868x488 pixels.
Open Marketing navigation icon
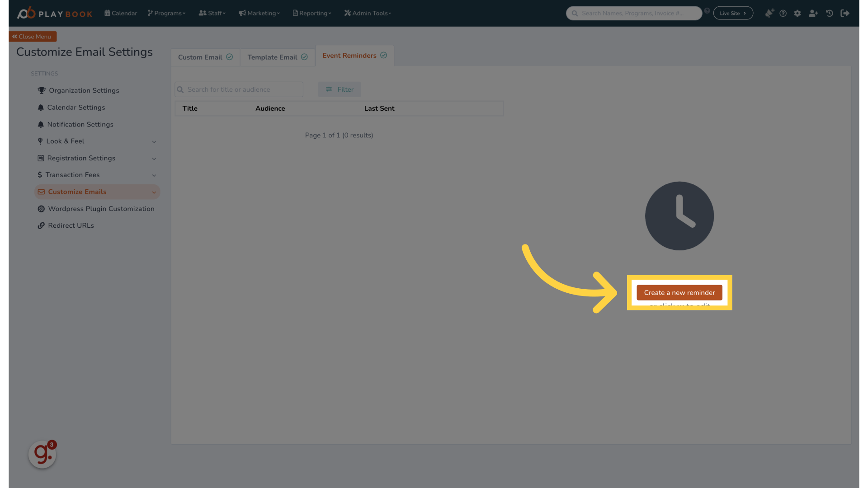tap(242, 13)
